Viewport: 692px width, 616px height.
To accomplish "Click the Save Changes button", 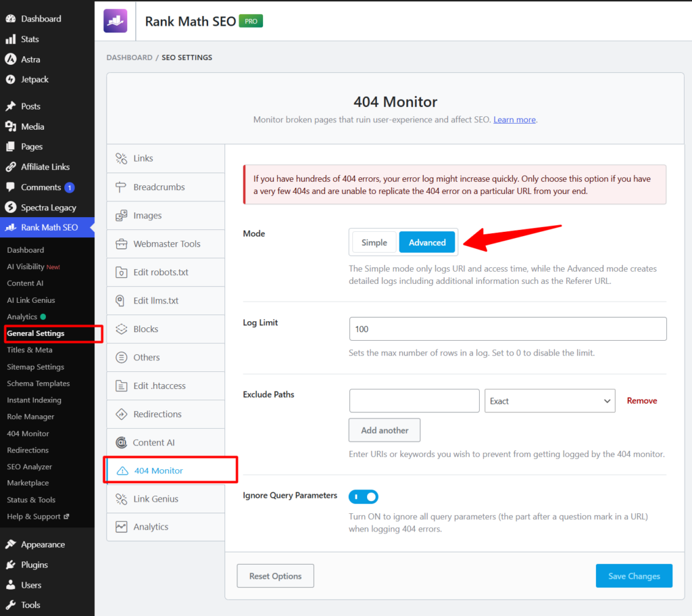I will click(x=634, y=576).
